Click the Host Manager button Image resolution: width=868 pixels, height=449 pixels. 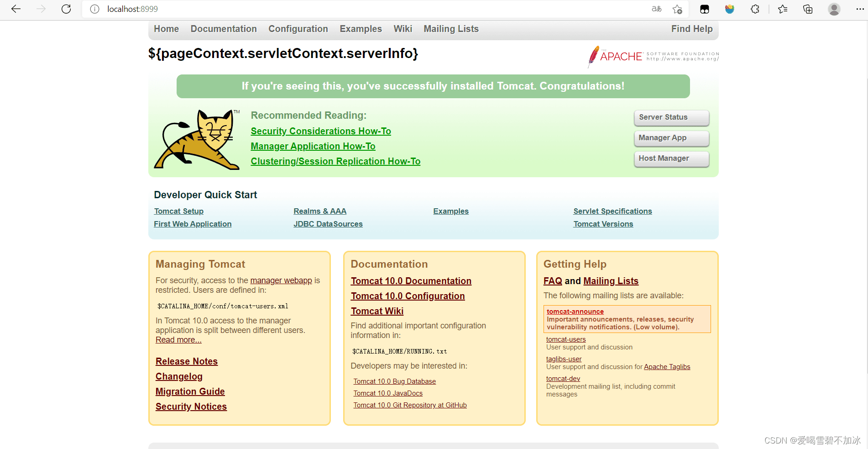pos(671,158)
